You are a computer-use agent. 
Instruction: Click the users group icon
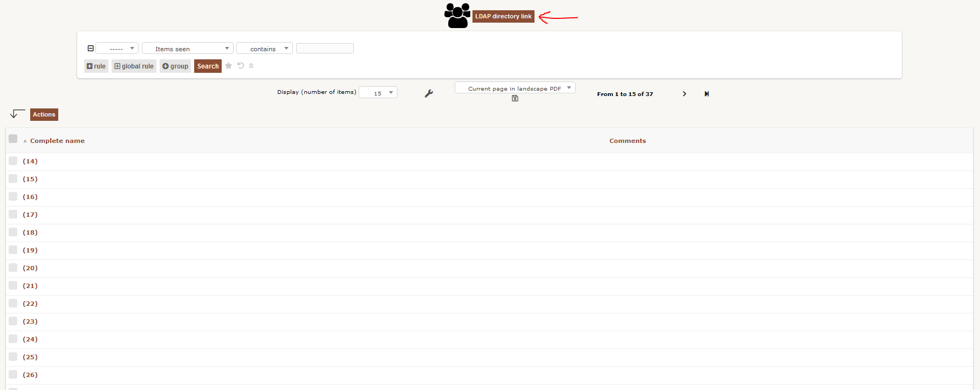coord(457,16)
